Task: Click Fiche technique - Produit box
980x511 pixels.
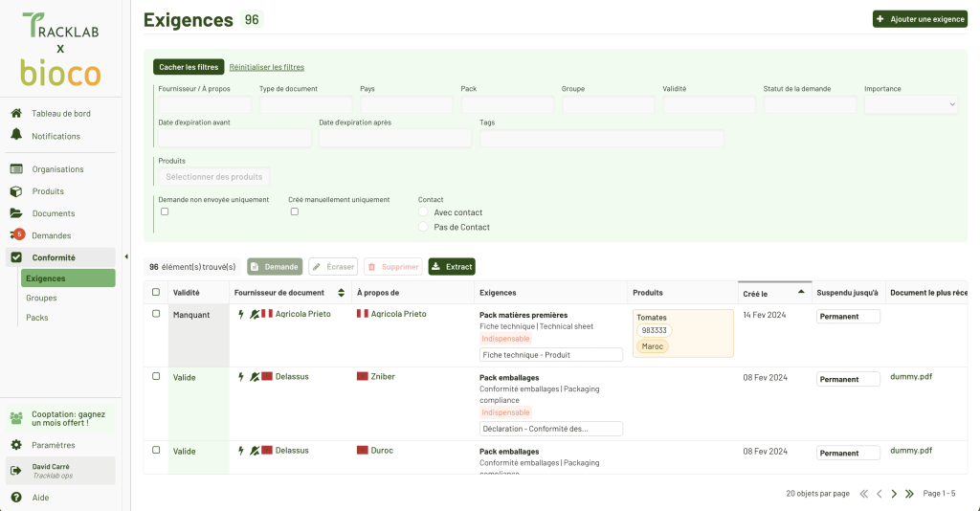Action: pyautogui.click(x=550, y=355)
